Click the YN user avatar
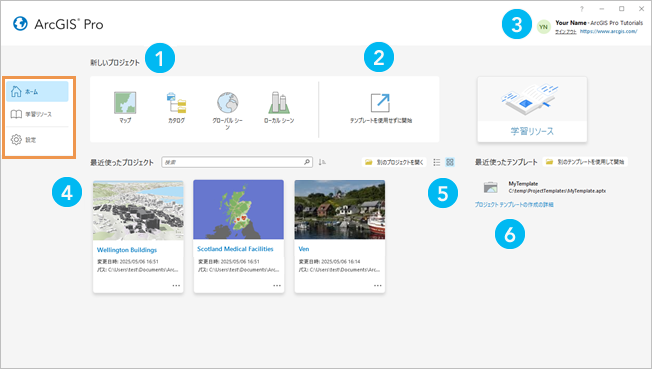The image size is (652, 369). [543, 27]
